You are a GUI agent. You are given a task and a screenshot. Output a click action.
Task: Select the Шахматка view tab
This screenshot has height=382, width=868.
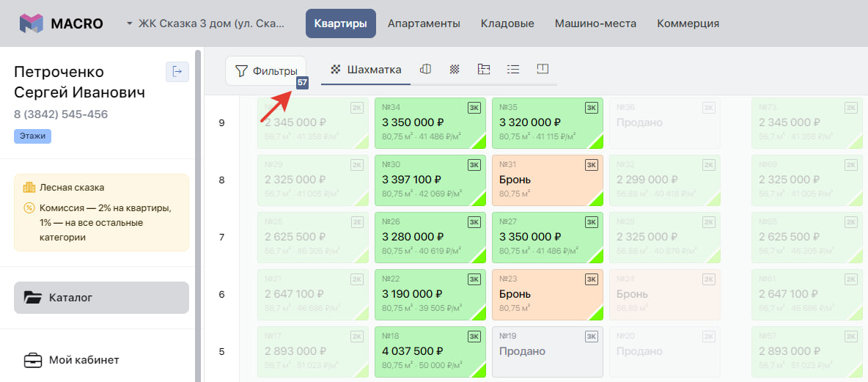[367, 70]
